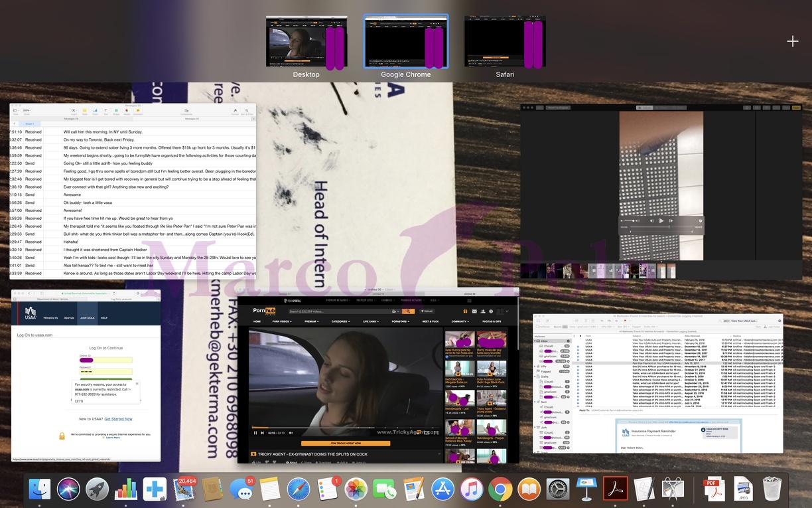Screen dimensions: 812x508
Task: Open Mail with 20,484 unread badge
Action: 184,490
